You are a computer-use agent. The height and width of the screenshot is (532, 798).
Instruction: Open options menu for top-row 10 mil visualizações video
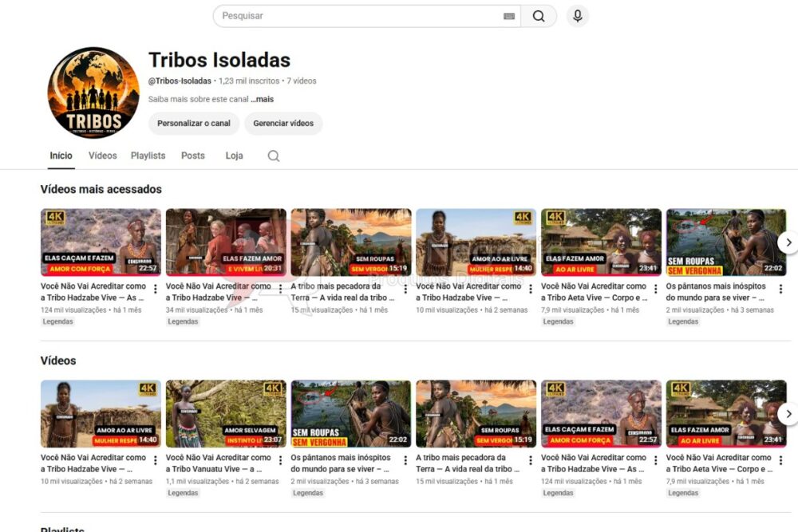[x=531, y=289]
